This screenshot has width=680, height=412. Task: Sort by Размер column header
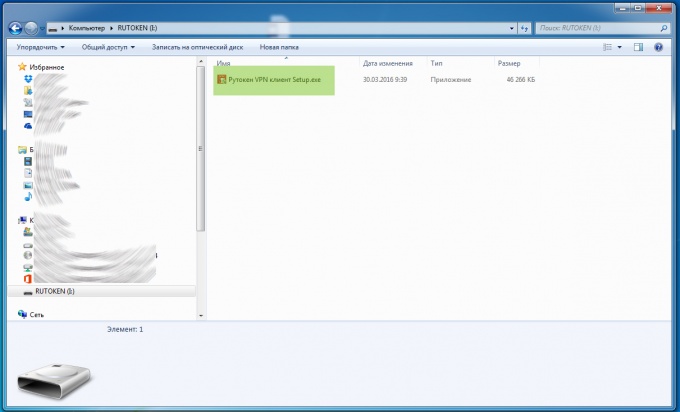coord(508,63)
